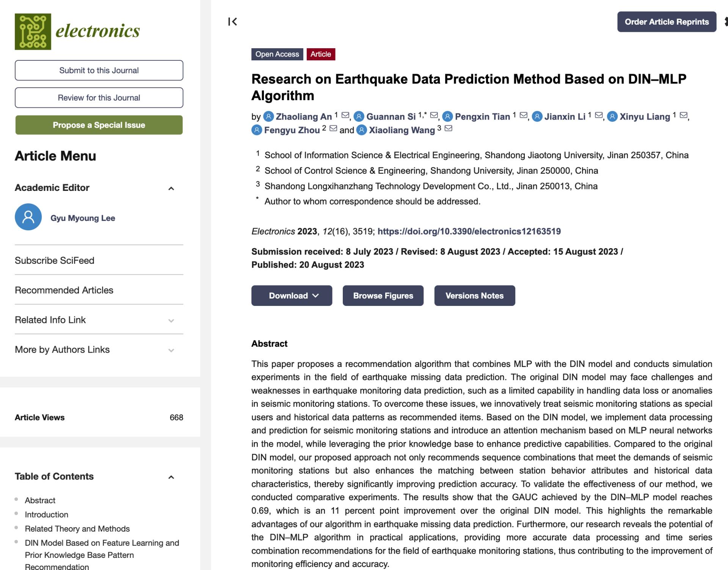728x570 pixels.
Task: Click email envelope icon after Guannan Si
Action: click(435, 115)
